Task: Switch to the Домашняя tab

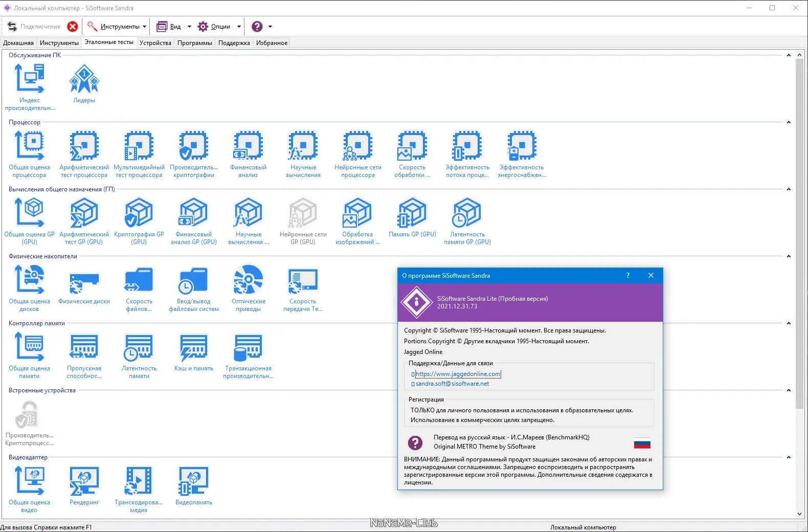Action: click(18, 43)
